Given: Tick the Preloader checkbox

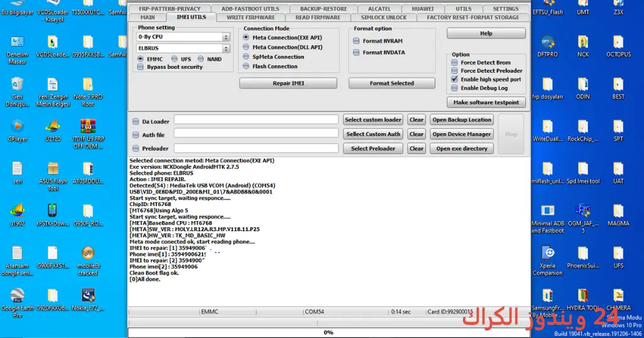Looking at the screenshot, I should pyautogui.click(x=136, y=148).
